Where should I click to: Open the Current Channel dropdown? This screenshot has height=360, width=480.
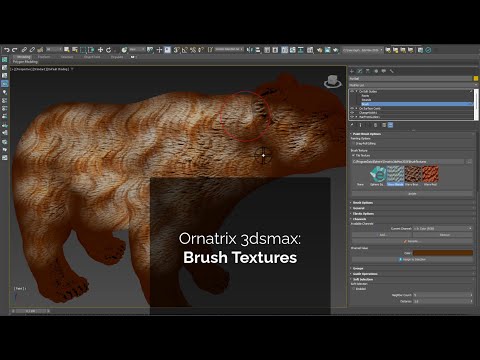[x=443, y=228]
